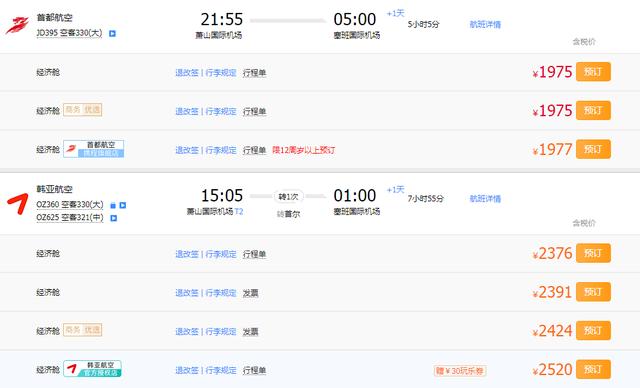Book the ¥2424 fare
This screenshot has height=388, width=640.
pos(593,330)
